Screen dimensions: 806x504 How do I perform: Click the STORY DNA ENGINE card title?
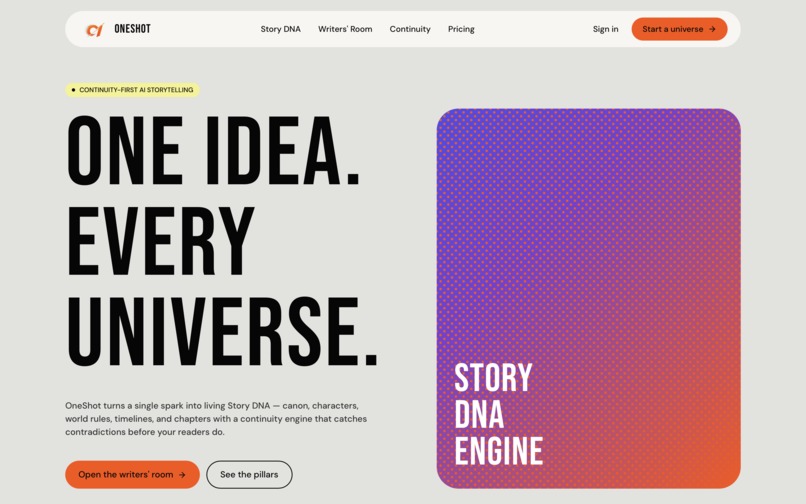coord(498,414)
